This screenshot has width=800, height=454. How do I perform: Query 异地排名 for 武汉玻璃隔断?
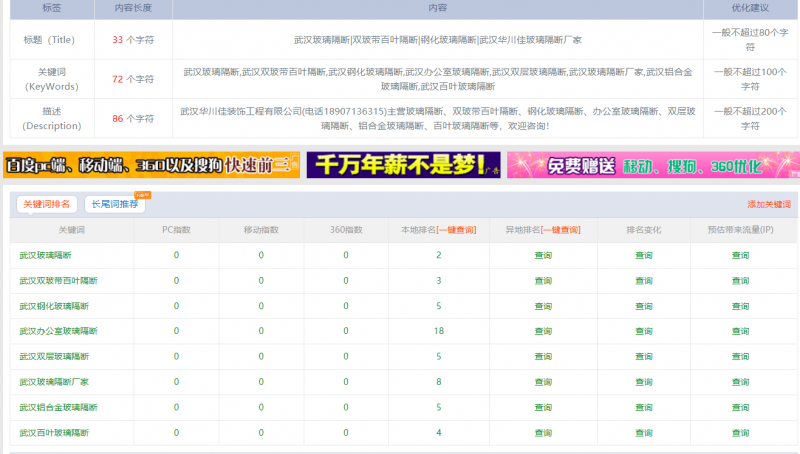click(x=543, y=255)
